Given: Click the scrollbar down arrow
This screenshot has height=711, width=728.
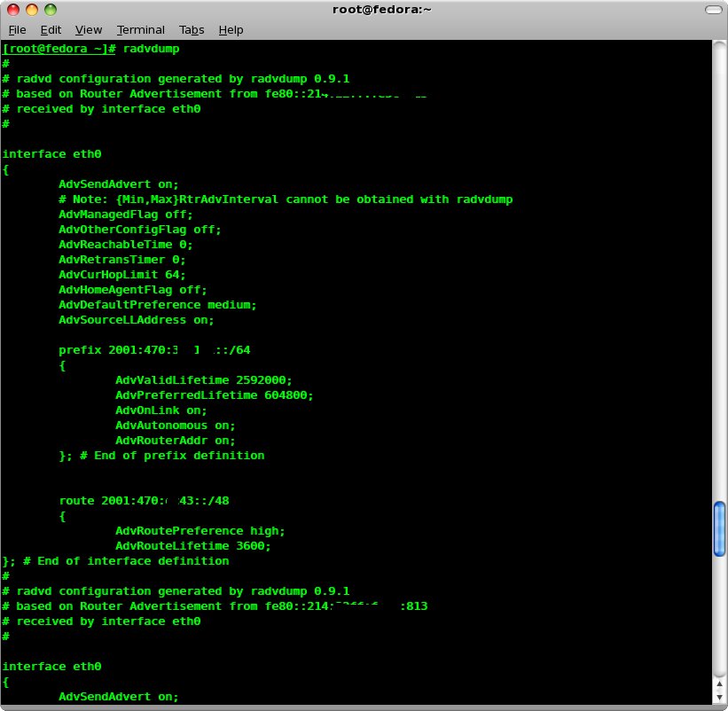Looking at the screenshot, I should pos(719,696).
